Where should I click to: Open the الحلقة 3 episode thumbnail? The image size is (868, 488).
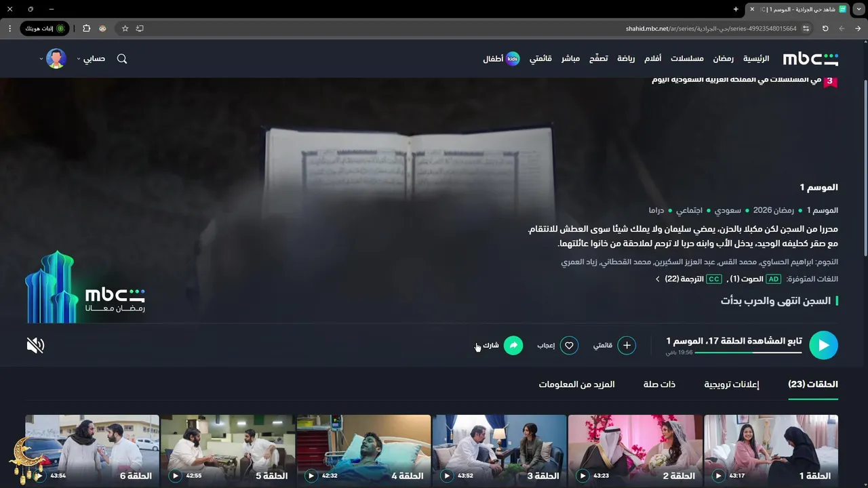tap(499, 451)
